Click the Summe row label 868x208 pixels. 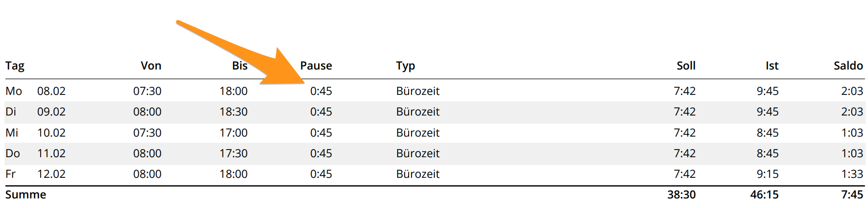tap(26, 195)
